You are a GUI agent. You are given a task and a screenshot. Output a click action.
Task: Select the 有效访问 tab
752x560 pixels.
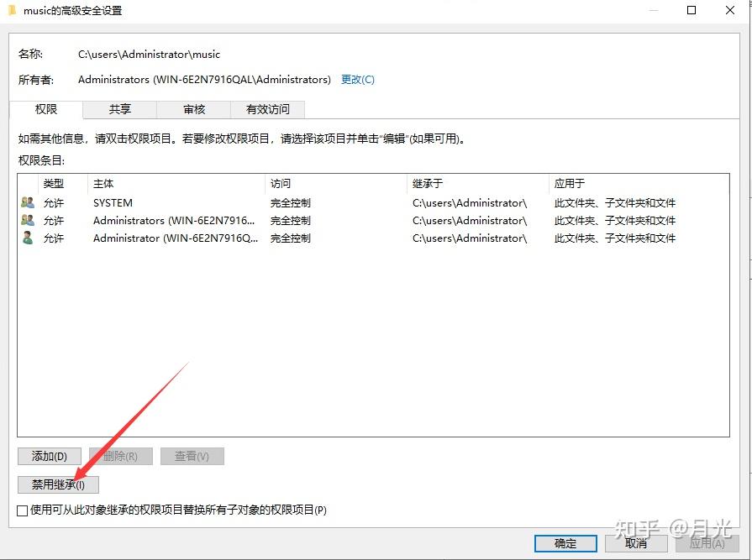point(271,109)
